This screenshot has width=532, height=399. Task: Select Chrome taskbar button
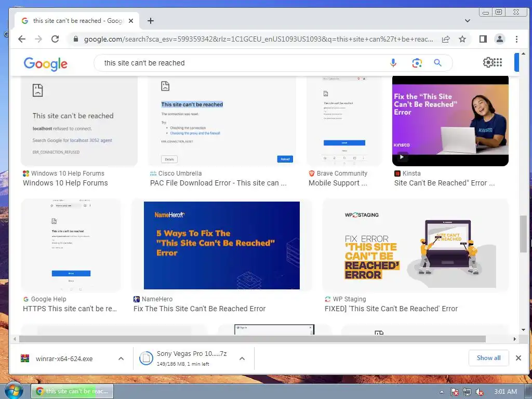(x=72, y=392)
